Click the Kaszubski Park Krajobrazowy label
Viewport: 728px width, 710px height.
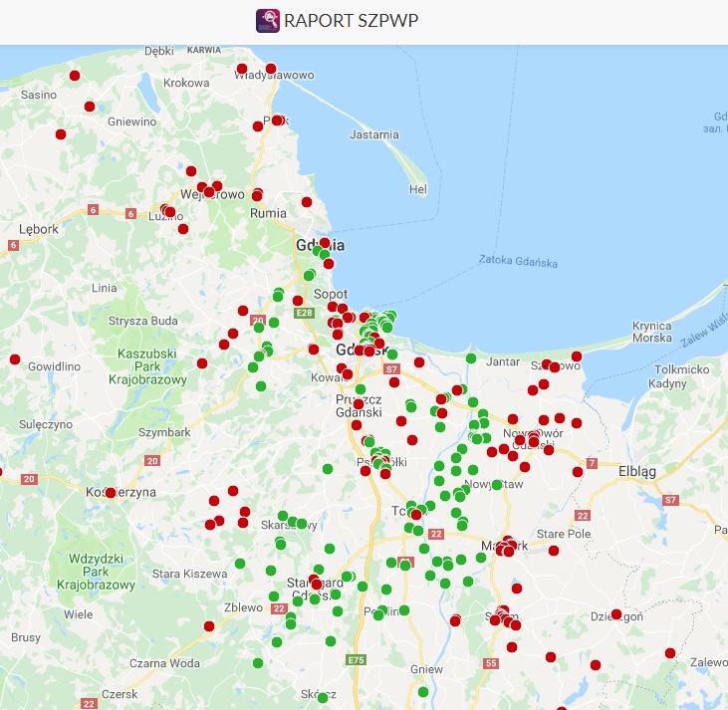coord(147,366)
